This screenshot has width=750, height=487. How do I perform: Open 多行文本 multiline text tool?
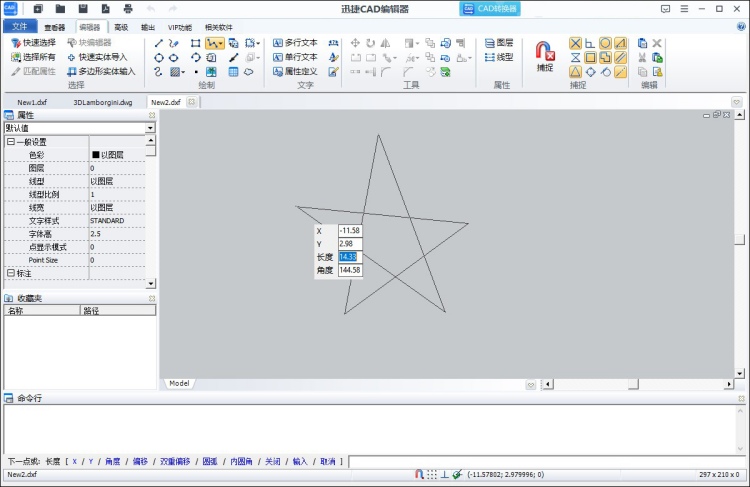pos(295,43)
